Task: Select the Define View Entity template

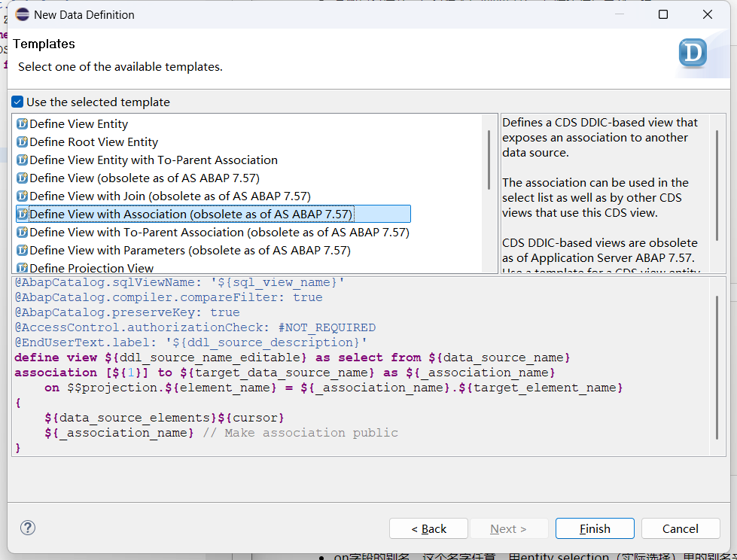Action: point(78,124)
